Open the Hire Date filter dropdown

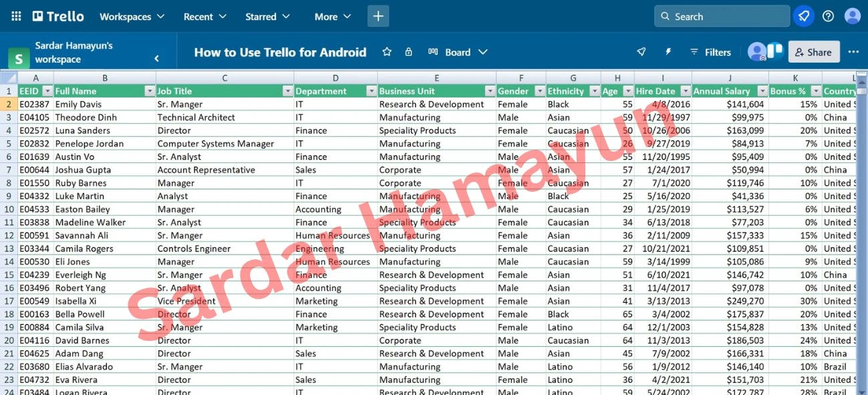point(686,91)
